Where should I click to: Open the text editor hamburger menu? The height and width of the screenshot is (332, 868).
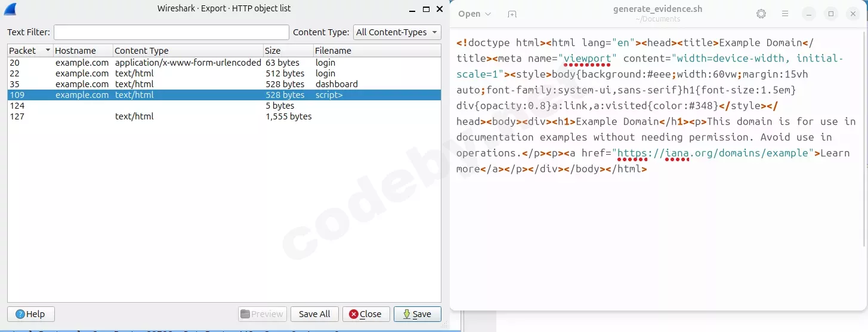click(x=785, y=14)
